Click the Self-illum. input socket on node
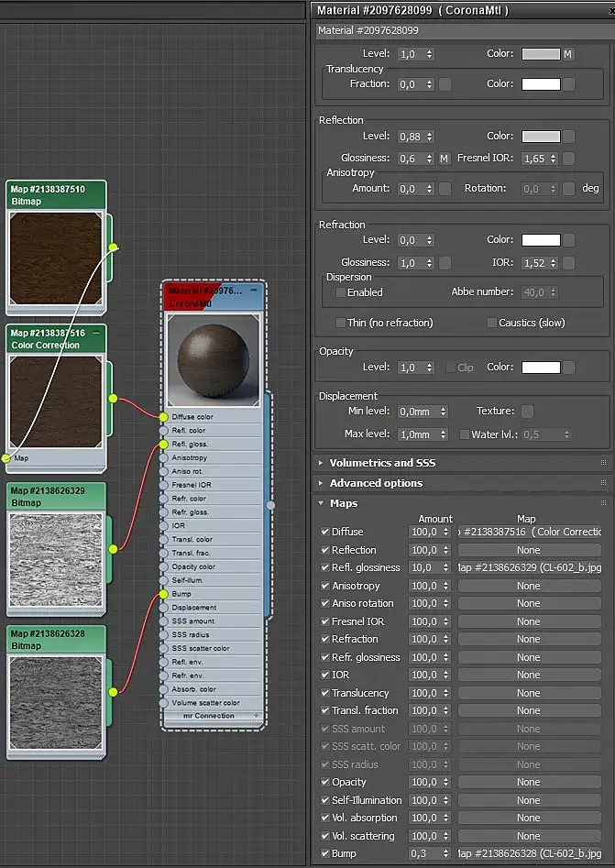 click(x=165, y=580)
